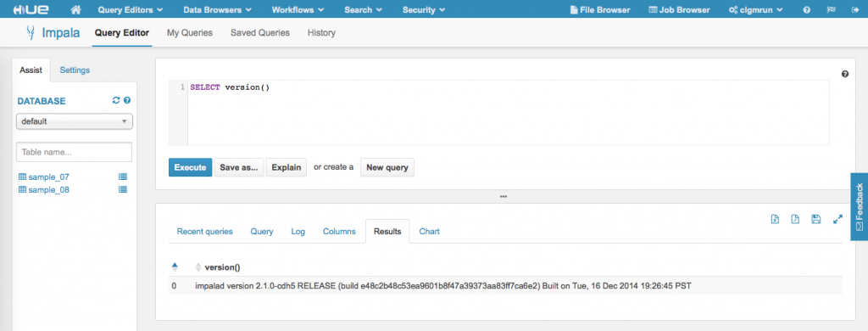Viewport: 868px width, 331px height.
Task: Open the Search menu
Action: [x=363, y=9]
